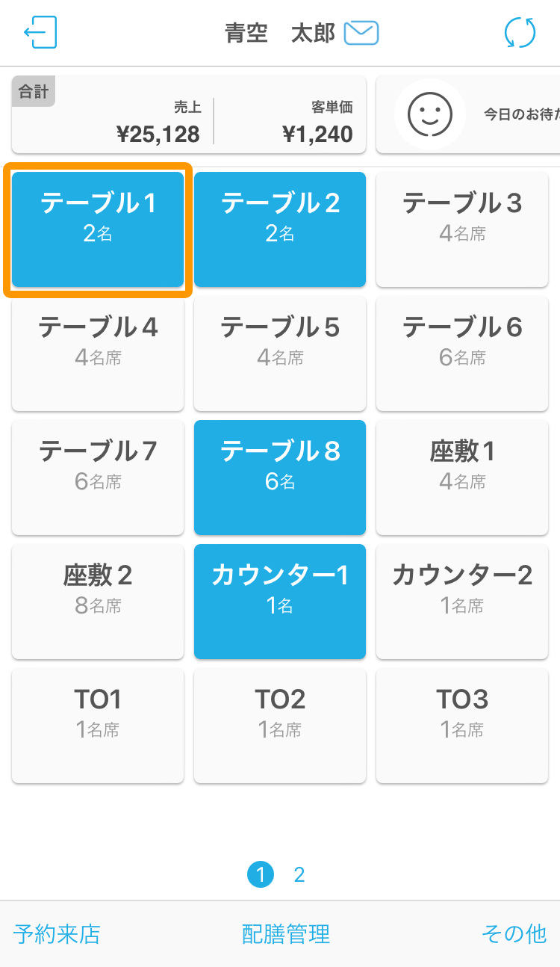560x967 pixels.
Task: Select テーブル5 with 4名席
Action: pos(280,353)
